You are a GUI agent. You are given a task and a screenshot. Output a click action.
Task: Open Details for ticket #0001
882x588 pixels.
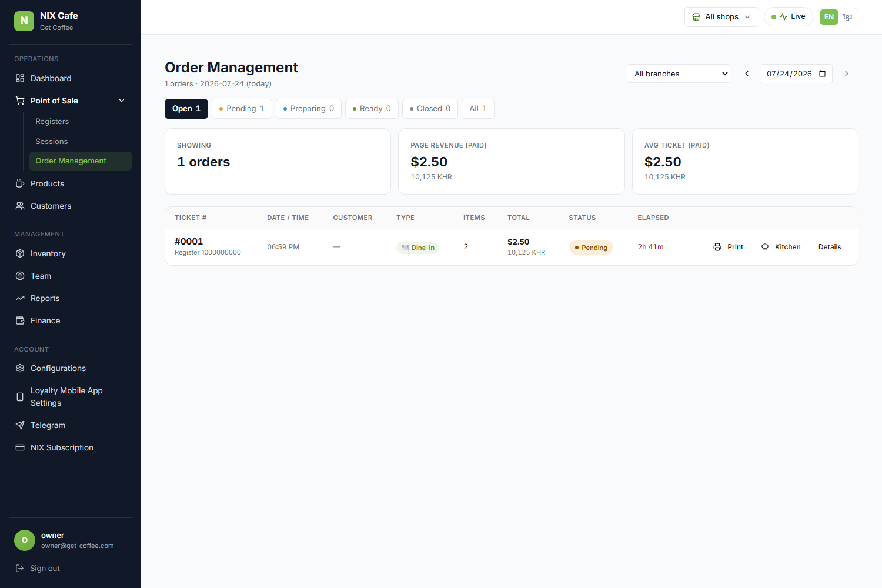click(830, 247)
